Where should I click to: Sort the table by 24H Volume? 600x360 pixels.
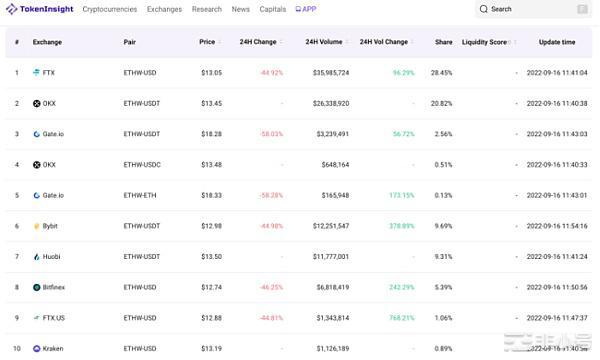point(347,42)
